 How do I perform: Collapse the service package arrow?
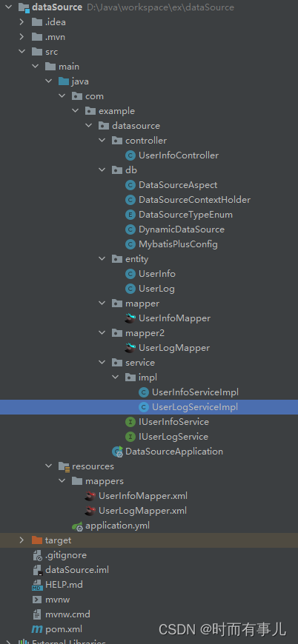tap(102, 363)
